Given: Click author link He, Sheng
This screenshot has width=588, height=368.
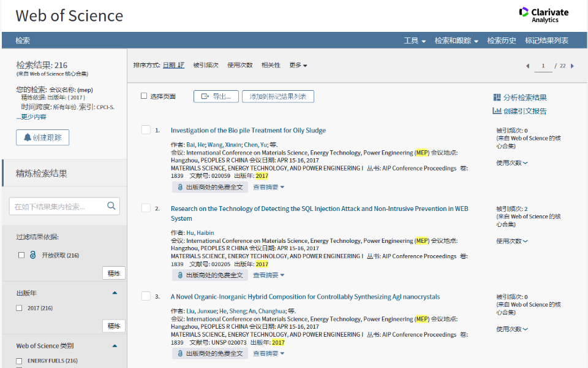Looking at the screenshot, I should 233,311.
